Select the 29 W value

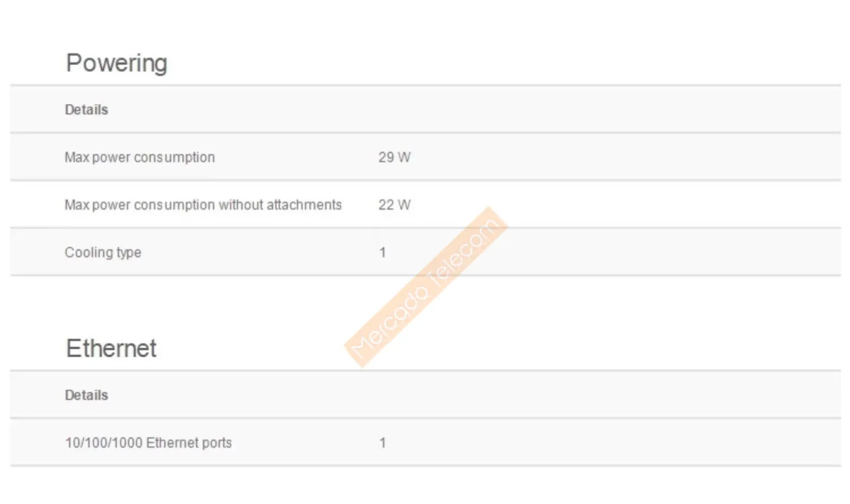tap(394, 157)
